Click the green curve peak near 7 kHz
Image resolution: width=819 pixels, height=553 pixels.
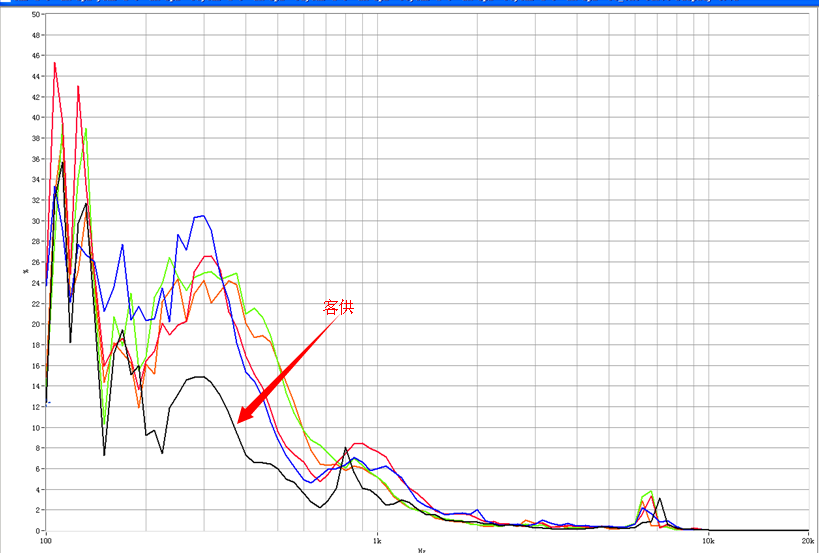click(x=651, y=491)
